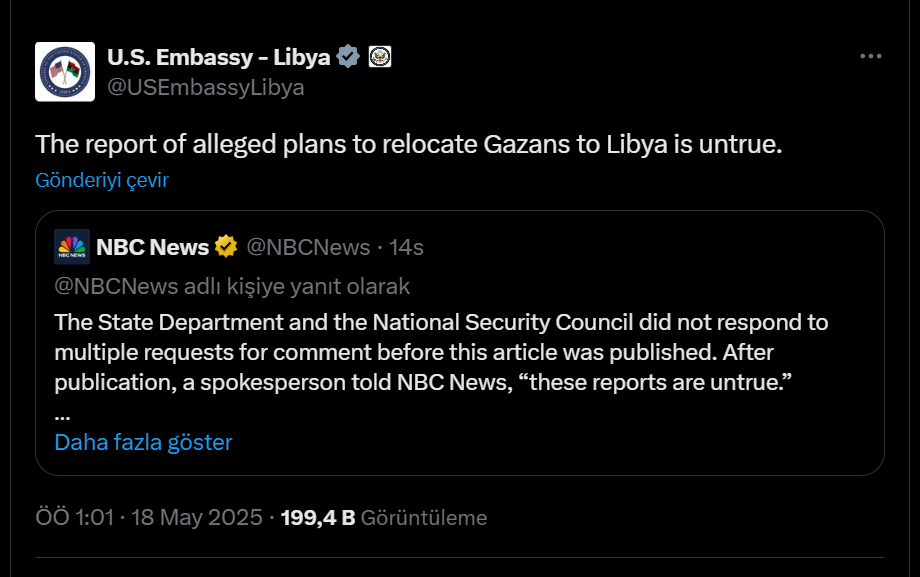Click the gold verified badge beside NBC News
920x577 pixels.
click(226, 247)
